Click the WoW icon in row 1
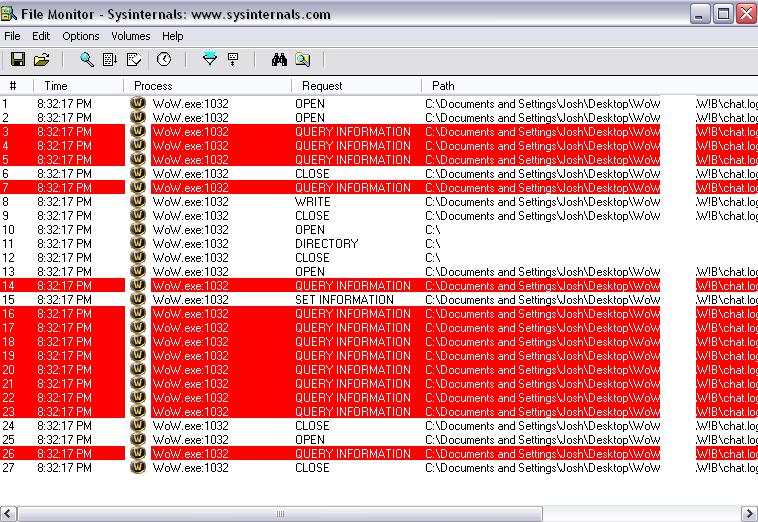758x522 pixels. point(138,103)
